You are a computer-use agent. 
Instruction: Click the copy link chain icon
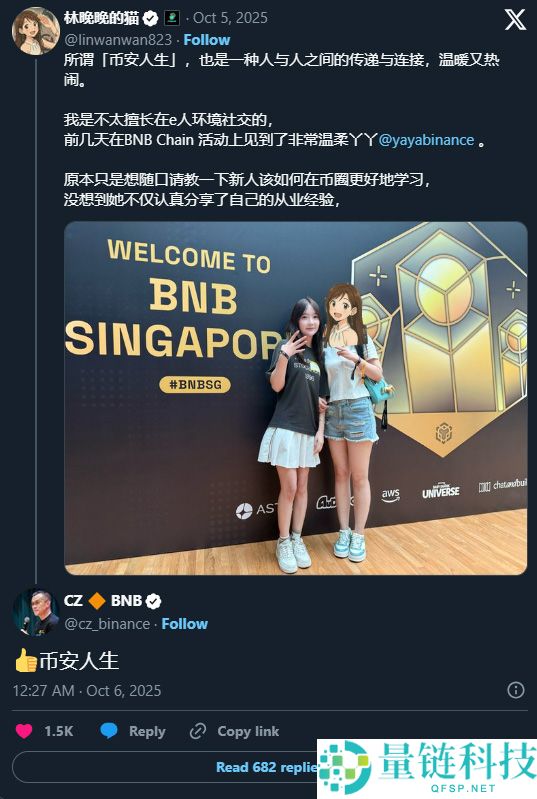click(198, 731)
